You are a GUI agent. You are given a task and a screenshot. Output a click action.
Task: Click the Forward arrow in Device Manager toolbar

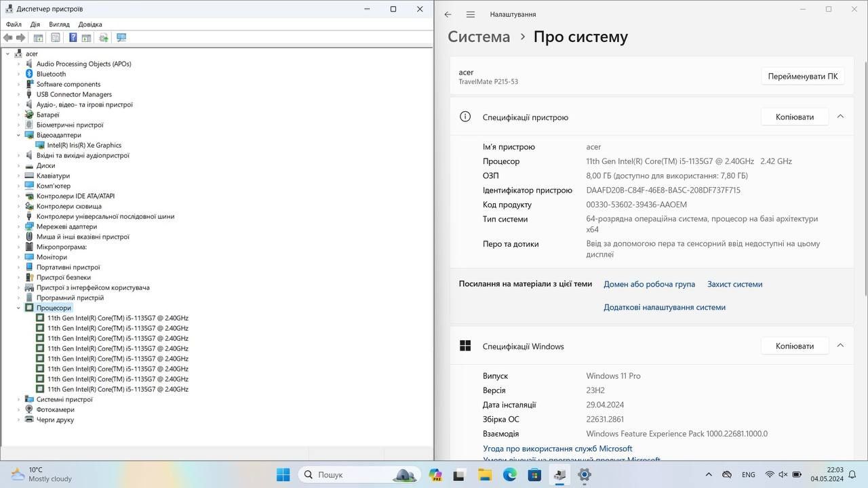[20, 38]
